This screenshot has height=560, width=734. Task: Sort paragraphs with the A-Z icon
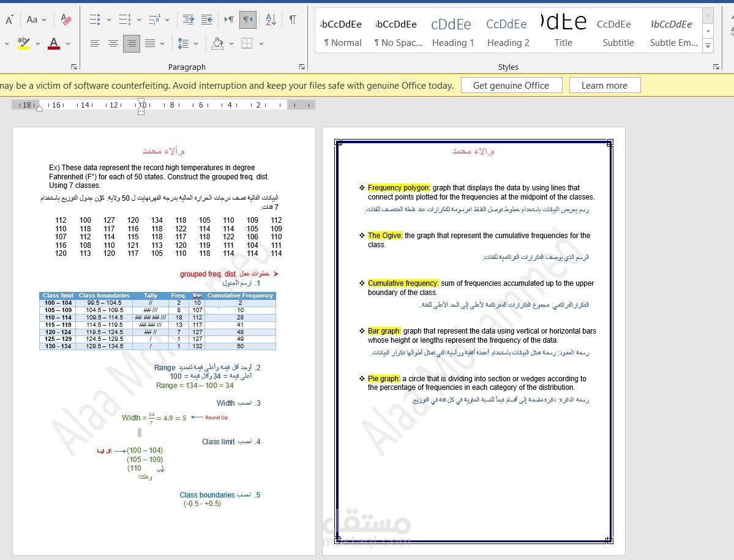271,20
